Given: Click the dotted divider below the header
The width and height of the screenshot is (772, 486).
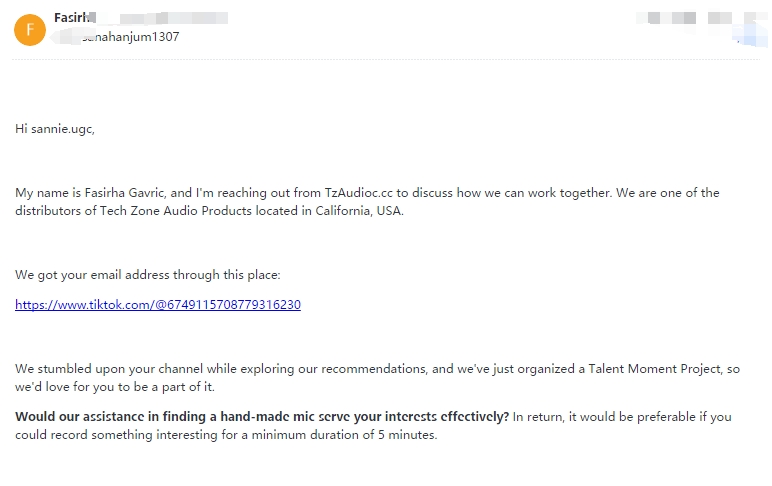Looking at the screenshot, I should [x=386, y=60].
